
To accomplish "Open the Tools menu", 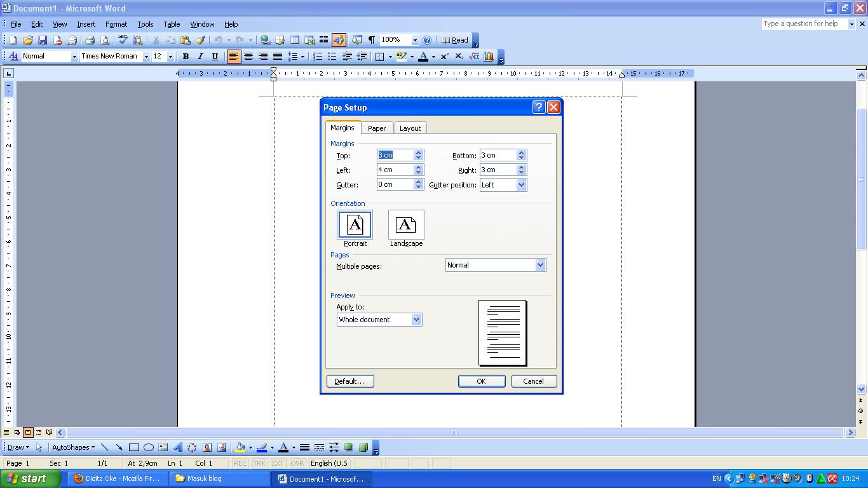I will 146,24.
